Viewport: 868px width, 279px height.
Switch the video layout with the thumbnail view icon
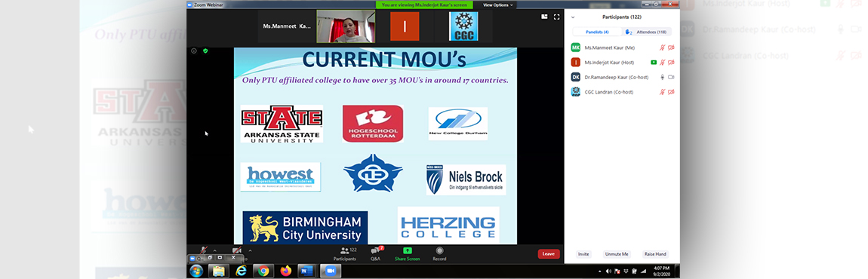(544, 17)
